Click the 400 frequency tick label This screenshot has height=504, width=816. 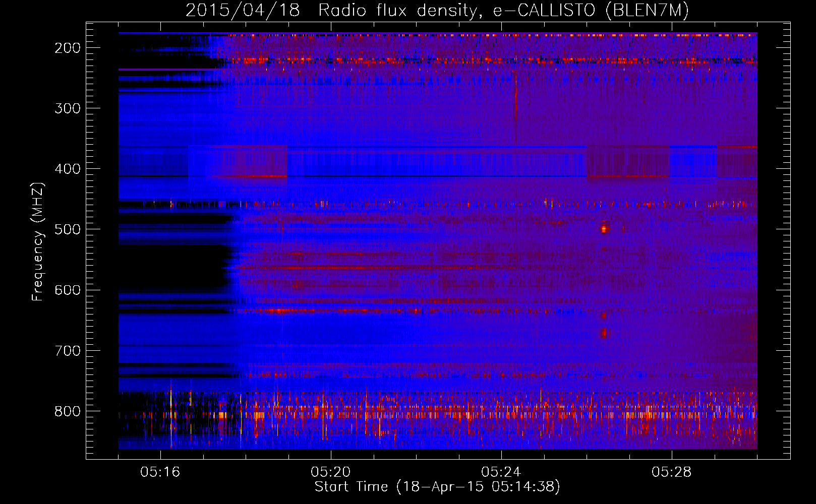68,169
